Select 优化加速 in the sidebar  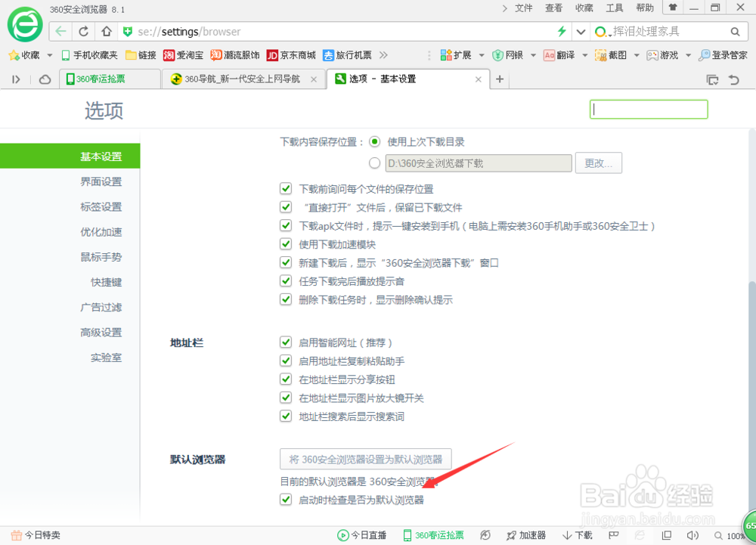pyautogui.click(x=101, y=232)
